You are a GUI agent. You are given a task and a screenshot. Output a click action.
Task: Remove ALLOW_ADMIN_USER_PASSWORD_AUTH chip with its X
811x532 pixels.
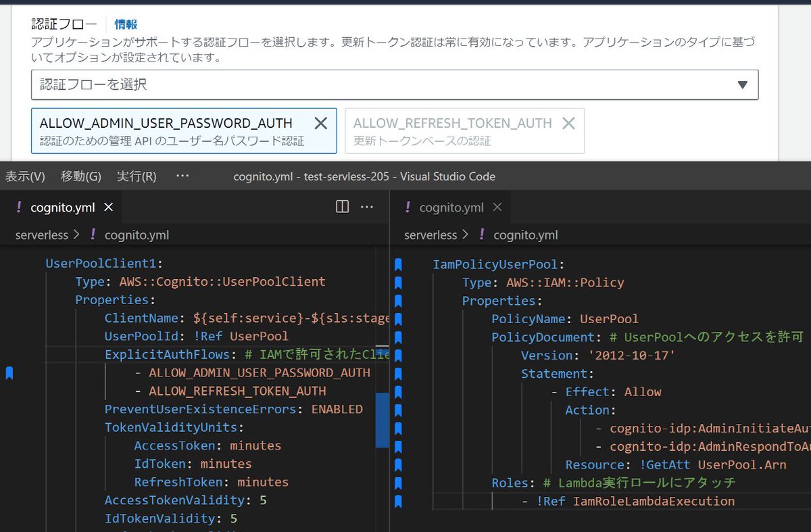coord(321,123)
